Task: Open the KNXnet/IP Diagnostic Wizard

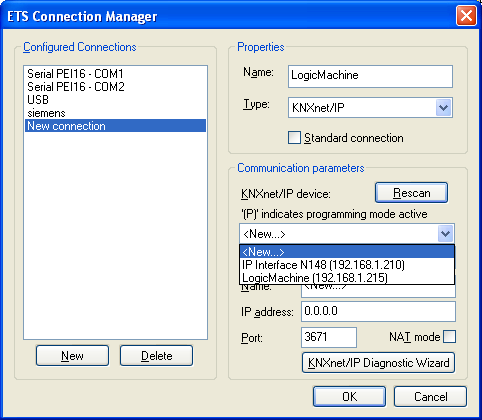Action: pos(378,363)
